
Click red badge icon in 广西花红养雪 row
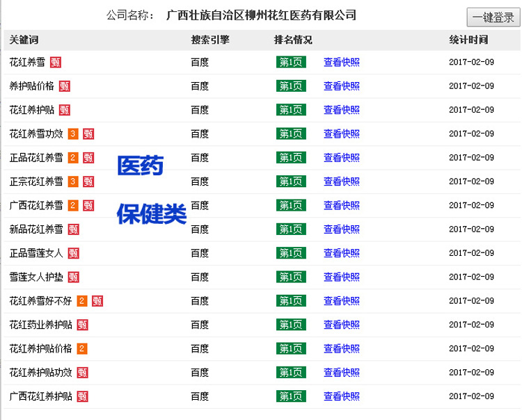click(88, 206)
